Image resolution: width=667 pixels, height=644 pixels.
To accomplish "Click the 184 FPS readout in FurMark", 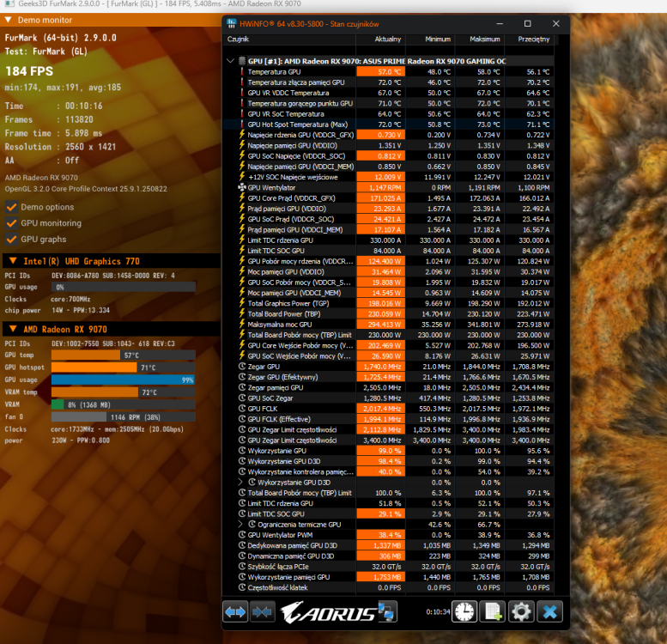I will coord(29,71).
